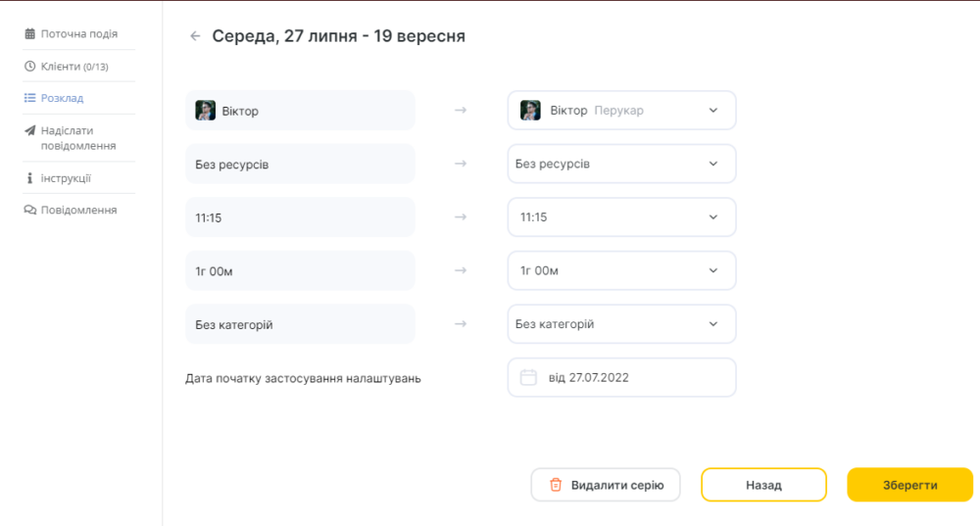This screenshot has height=526, width=980.
Task: Open the 11:15 time dropdown
Action: pyautogui.click(x=621, y=217)
